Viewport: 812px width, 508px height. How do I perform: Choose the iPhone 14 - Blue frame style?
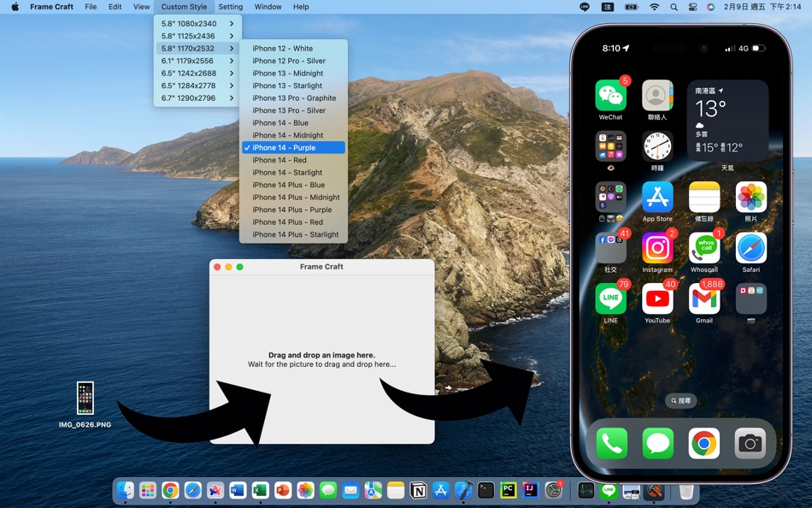[x=293, y=122]
